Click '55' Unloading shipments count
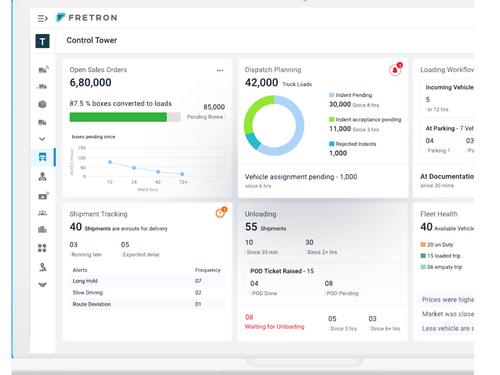500x375 pixels. (251, 227)
